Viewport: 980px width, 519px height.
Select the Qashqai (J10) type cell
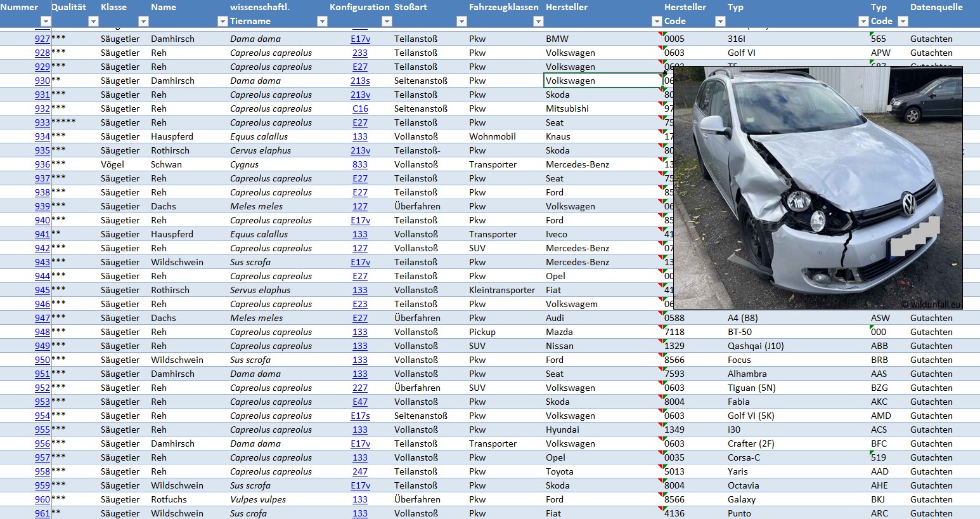click(x=756, y=346)
